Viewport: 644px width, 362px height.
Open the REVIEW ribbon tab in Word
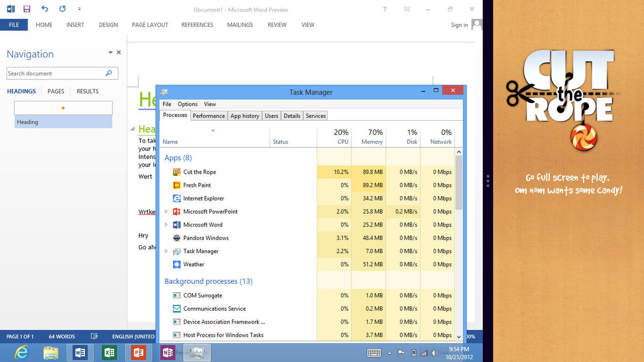coord(277,25)
